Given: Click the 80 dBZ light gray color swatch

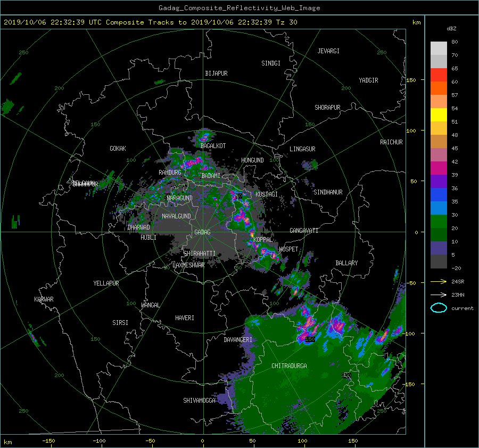Looking at the screenshot, I should 439,48.
